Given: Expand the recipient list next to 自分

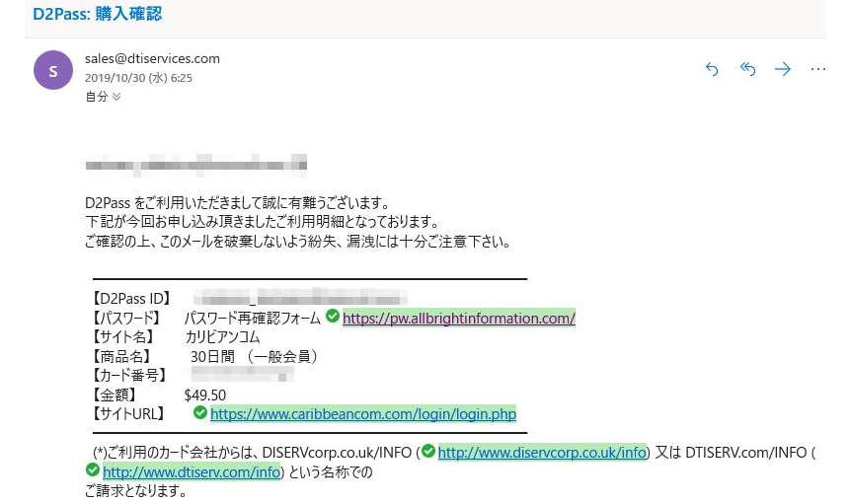Looking at the screenshot, I should coord(117,97).
